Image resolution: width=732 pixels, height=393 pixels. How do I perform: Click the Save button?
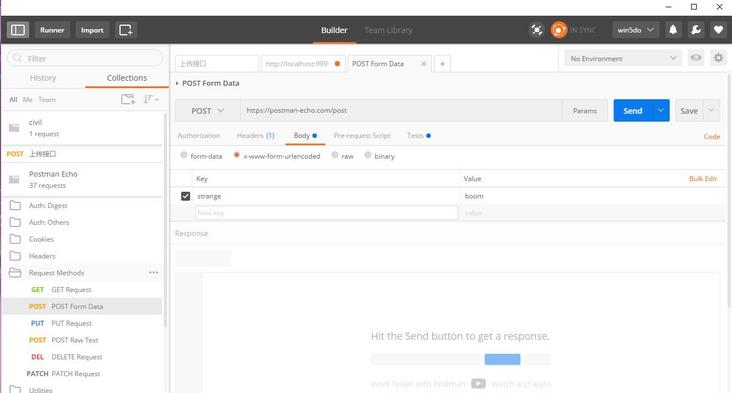(x=689, y=111)
